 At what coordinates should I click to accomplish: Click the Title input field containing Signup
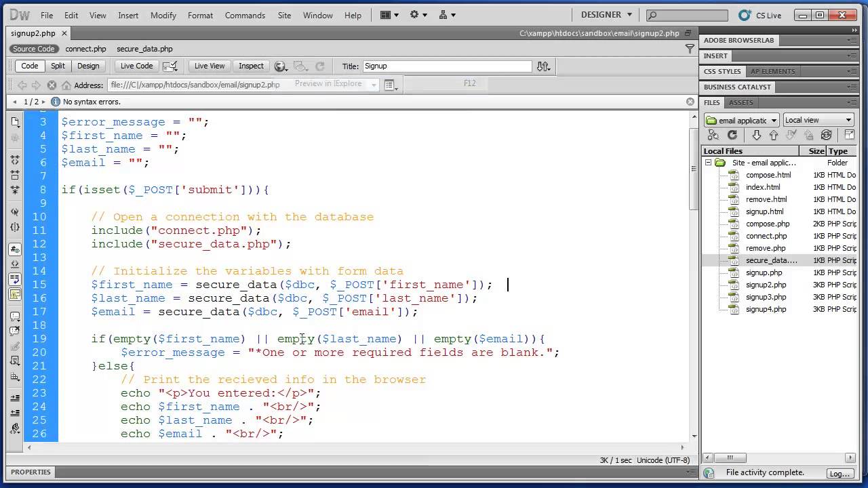click(x=447, y=66)
